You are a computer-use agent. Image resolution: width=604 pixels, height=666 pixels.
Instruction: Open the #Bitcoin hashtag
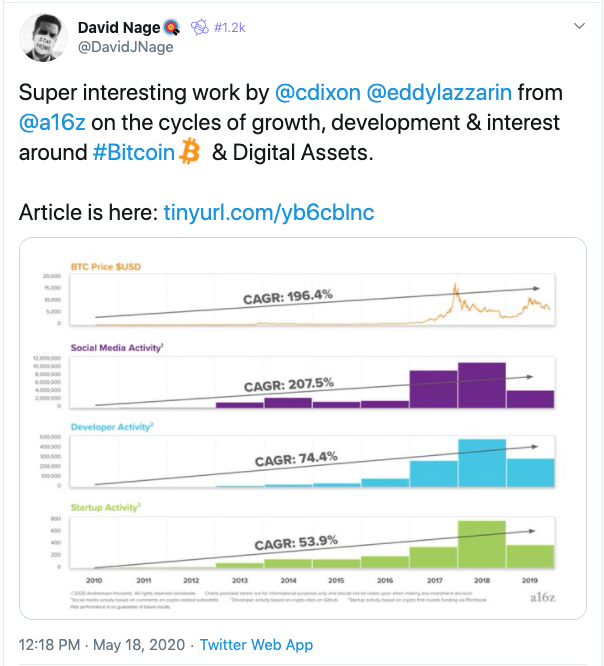coord(134,152)
